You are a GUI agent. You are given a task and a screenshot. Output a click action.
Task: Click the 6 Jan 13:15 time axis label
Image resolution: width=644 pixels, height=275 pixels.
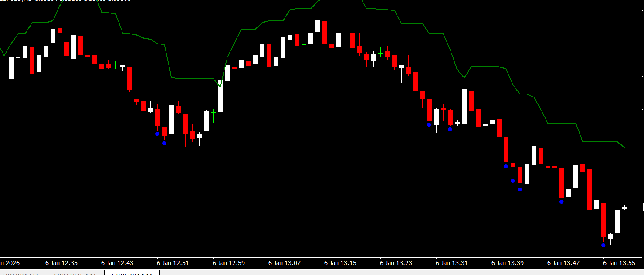(340, 263)
